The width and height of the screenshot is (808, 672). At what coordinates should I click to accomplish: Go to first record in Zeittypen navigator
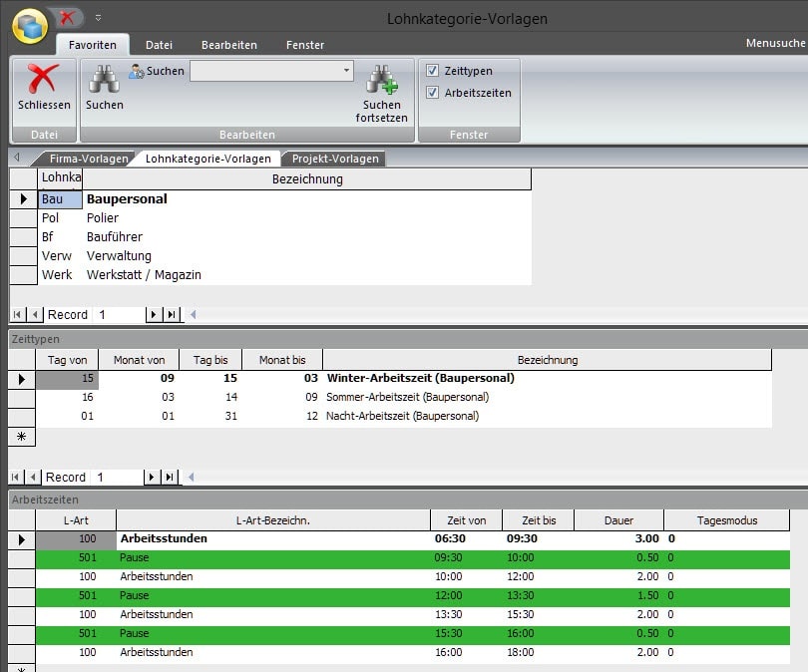click(x=15, y=478)
